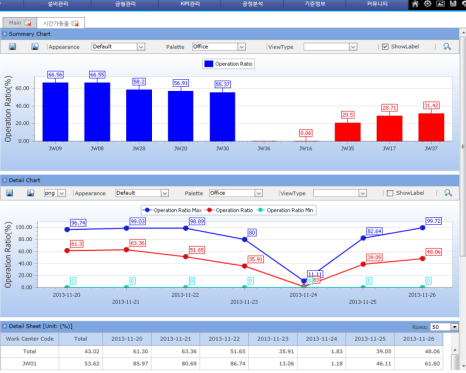Click the Work Center Code column header
This screenshot has height=373, width=466.
click(30, 339)
